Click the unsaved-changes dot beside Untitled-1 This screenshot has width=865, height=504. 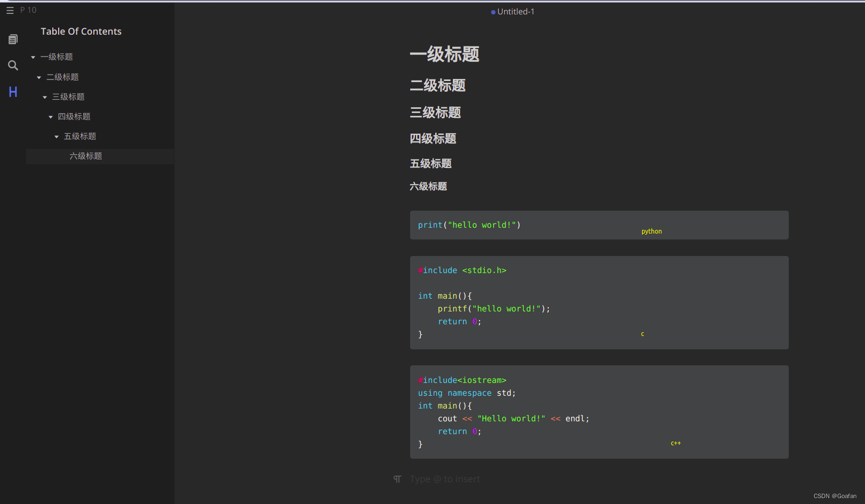493,12
